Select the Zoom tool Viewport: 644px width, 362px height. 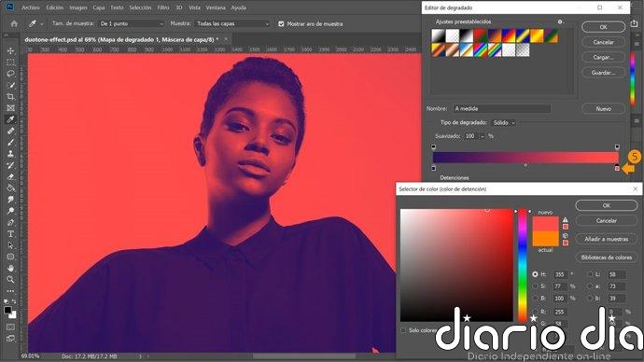pyautogui.click(x=10, y=280)
